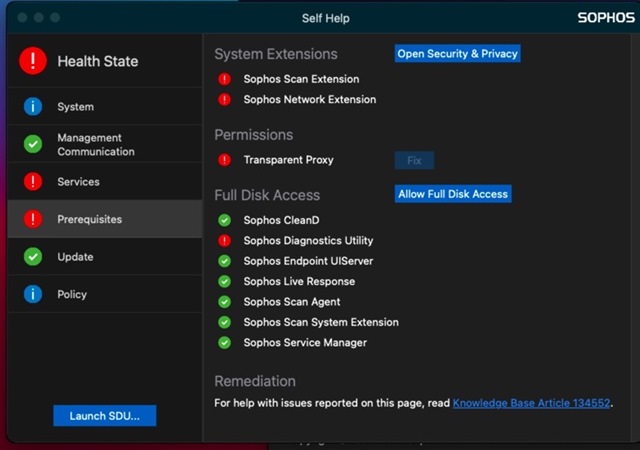Click the red alert icon beside Prerequisites
Image resolution: width=640 pixels, height=450 pixels.
[x=33, y=219]
